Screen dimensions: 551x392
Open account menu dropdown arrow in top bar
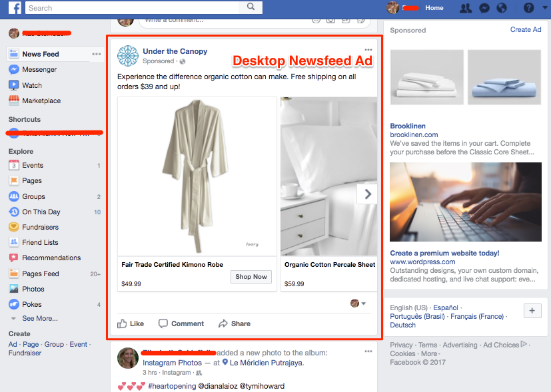click(543, 8)
